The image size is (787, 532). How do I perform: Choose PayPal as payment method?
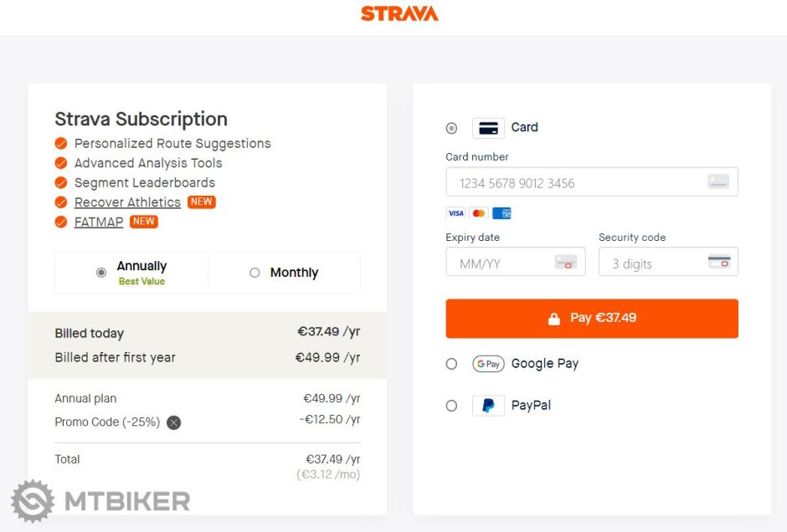[451, 406]
